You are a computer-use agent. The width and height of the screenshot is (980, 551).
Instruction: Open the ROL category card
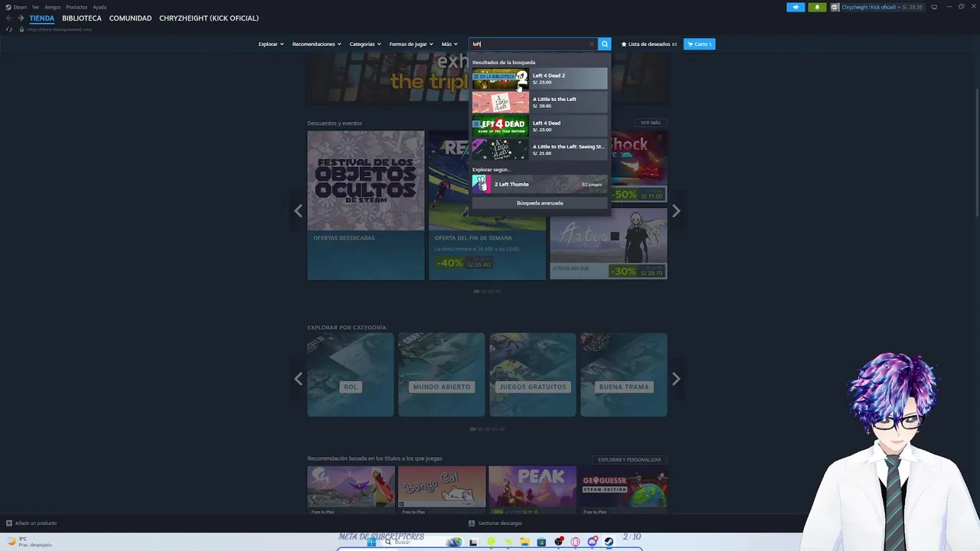[351, 375]
